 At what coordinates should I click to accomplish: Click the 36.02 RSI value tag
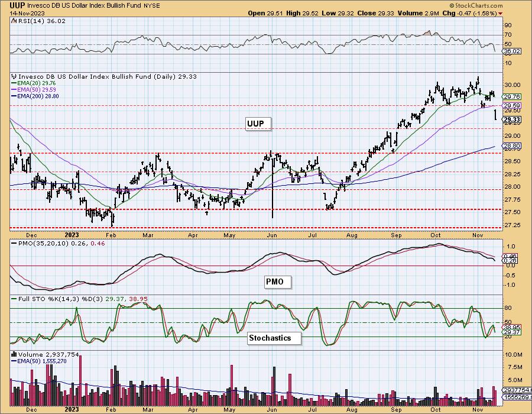[512, 51]
